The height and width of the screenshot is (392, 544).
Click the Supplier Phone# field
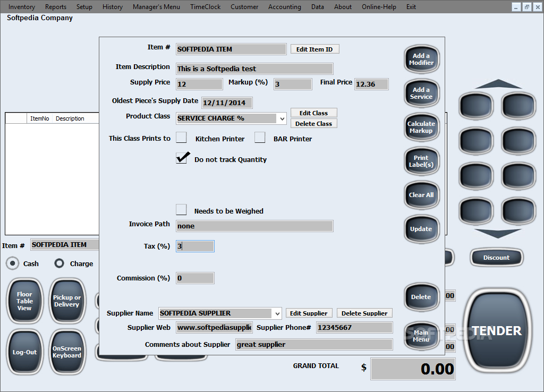point(354,328)
